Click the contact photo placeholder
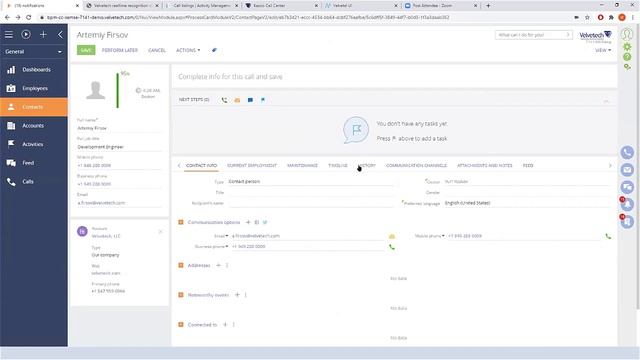The image size is (640, 360). click(x=96, y=90)
